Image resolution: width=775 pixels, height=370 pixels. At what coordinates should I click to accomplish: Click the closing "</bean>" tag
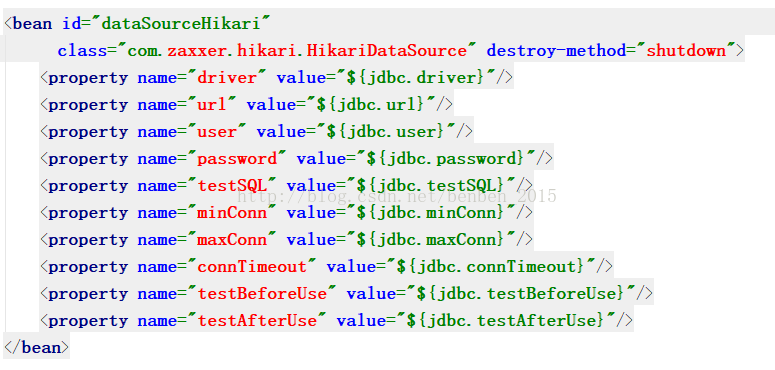coord(36,347)
